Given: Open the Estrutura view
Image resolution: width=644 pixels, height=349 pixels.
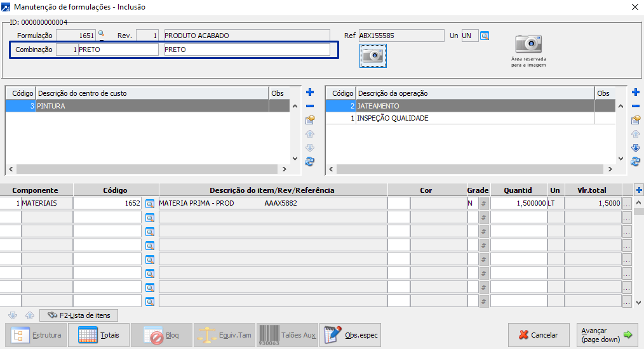Looking at the screenshot, I should pyautogui.click(x=36, y=335).
